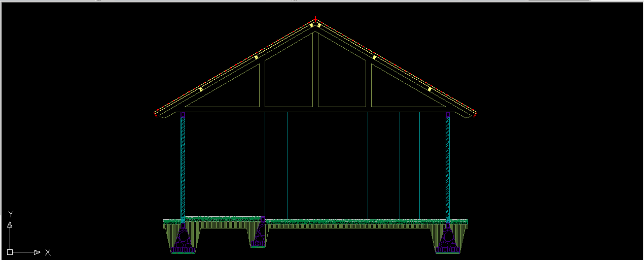Select the lower yellow purlin on right roof slope
This screenshot has height=260, width=644.
(x=430, y=89)
